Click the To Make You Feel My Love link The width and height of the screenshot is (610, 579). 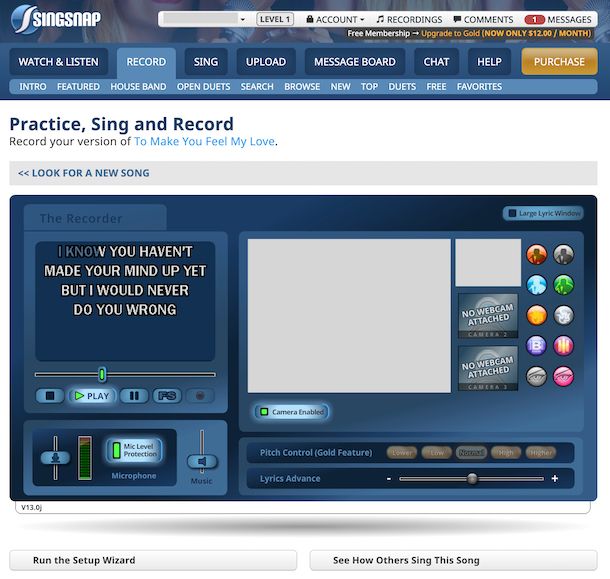(204, 141)
